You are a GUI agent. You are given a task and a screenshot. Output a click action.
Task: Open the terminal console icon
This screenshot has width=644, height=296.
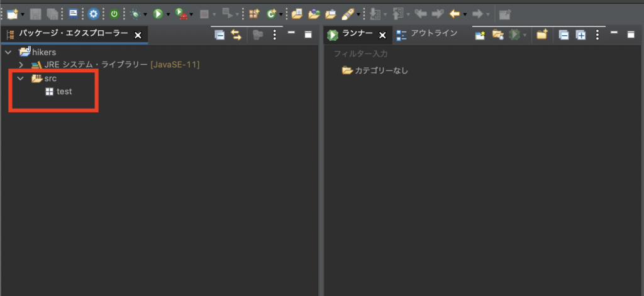coord(73,14)
